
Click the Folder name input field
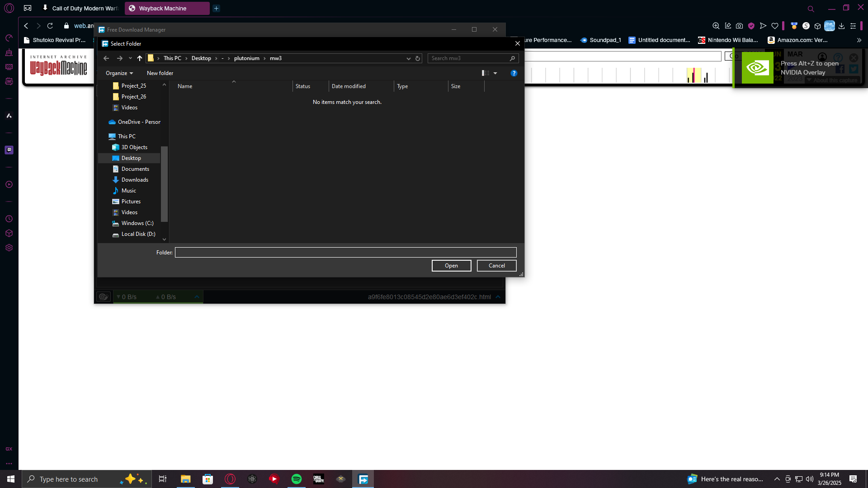345,253
